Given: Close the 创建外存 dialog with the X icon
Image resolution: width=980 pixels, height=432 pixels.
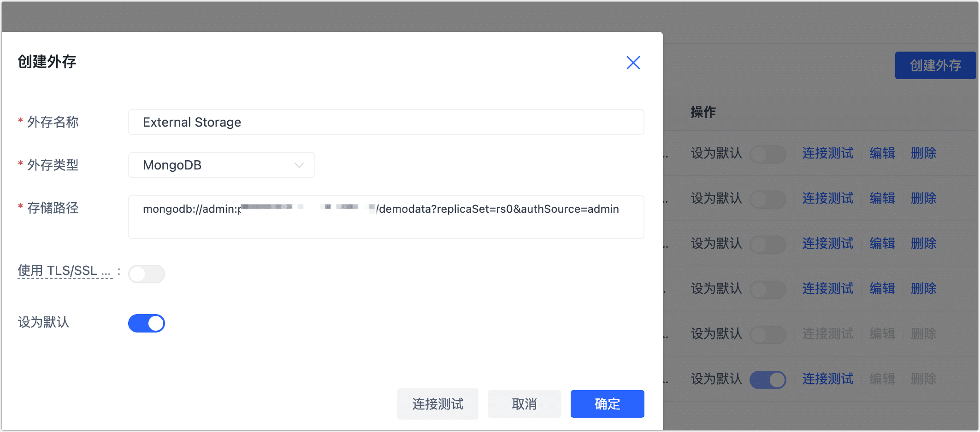Looking at the screenshot, I should [633, 63].
